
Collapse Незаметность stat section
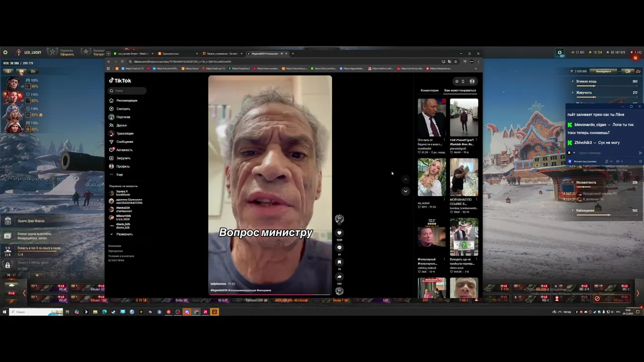604,183
